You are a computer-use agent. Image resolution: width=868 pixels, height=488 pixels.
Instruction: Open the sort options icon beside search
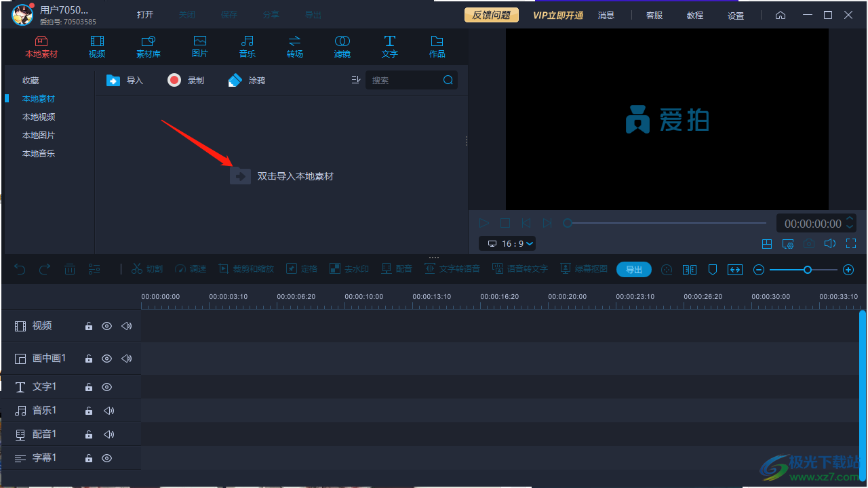point(356,80)
